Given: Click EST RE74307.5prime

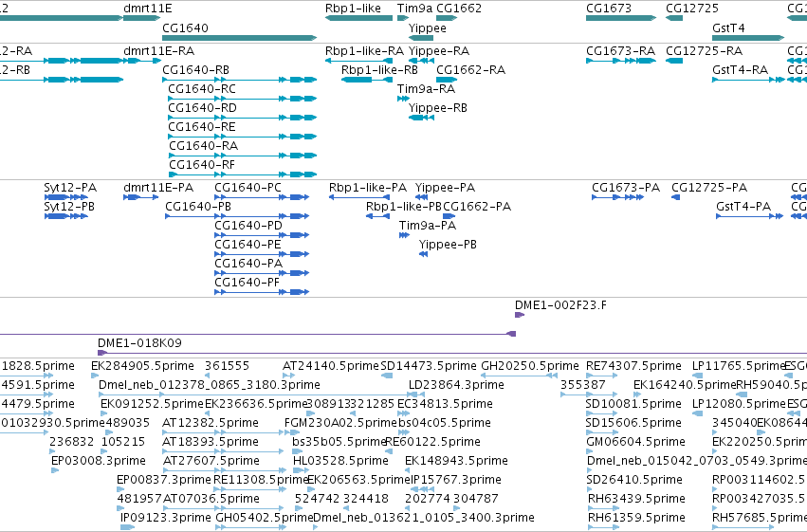Looking at the screenshot, I should [601, 376].
